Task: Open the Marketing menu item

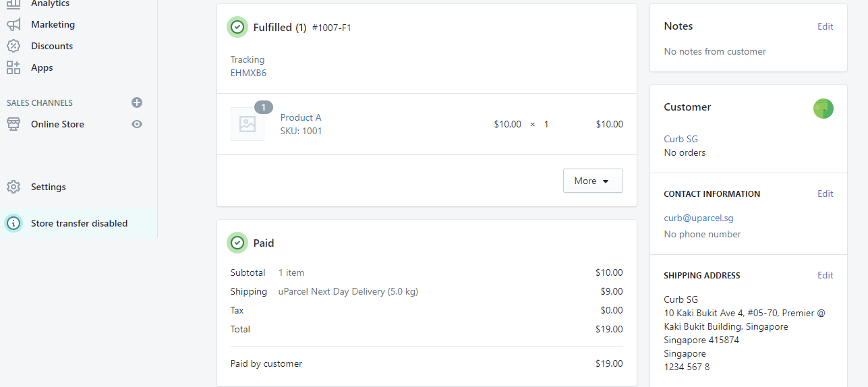Action: 53,25
